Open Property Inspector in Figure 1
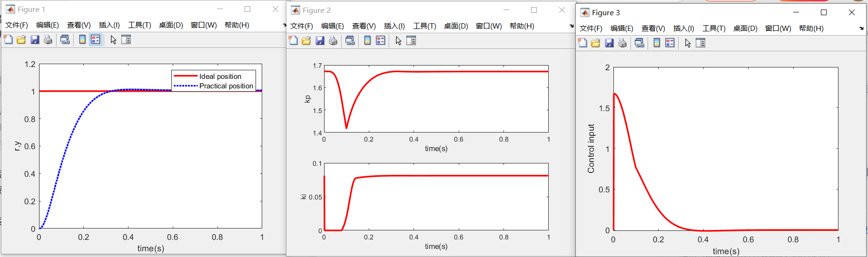The width and height of the screenshot is (868, 257). click(x=126, y=40)
